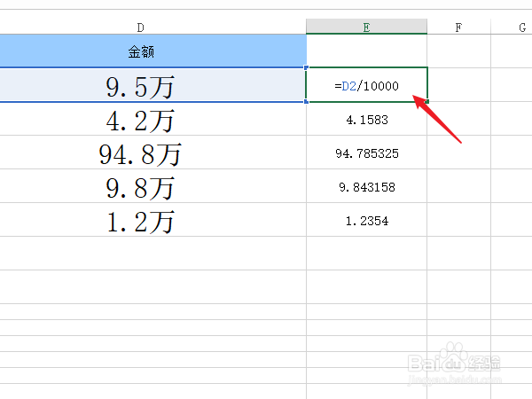Viewport: 532px width, 399px height.
Task: Select column G header
Action: [x=512, y=27]
